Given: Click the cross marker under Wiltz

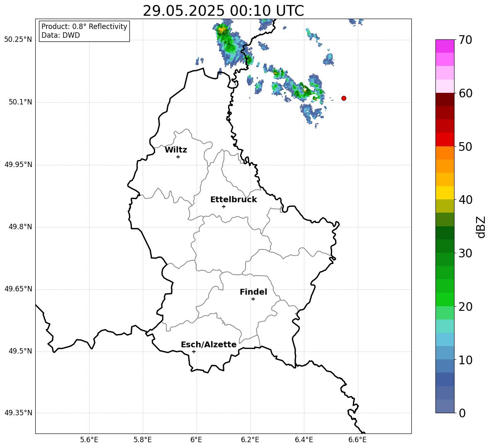Looking at the screenshot, I should tap(178, 157).
